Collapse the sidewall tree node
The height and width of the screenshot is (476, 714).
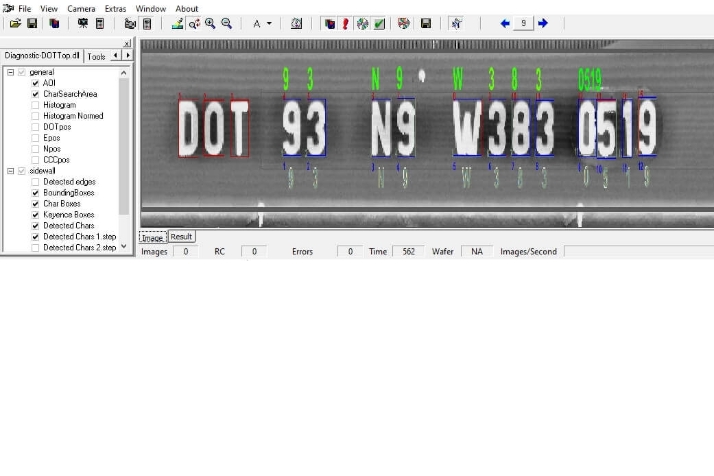tap(10, 171)
